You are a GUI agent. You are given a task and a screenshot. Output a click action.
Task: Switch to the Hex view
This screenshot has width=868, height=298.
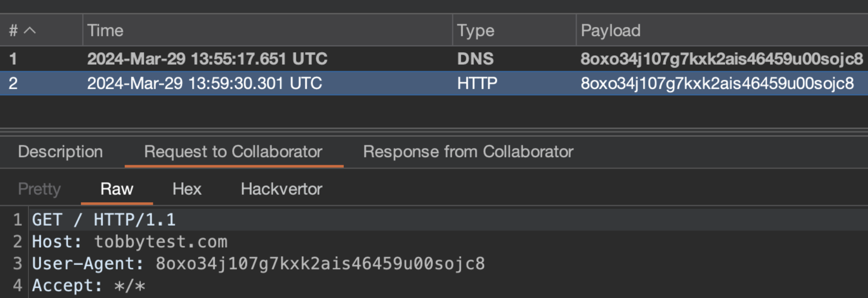(x=186, y=189)
